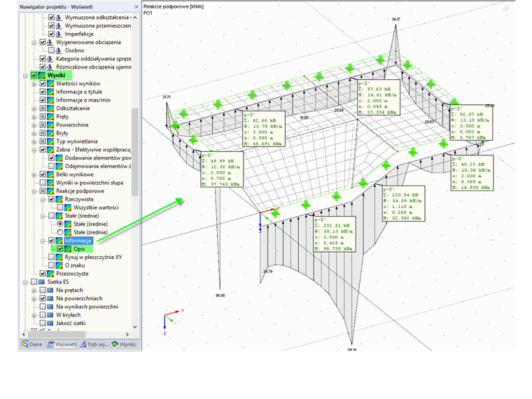
Task: Click the Opis result icon
Action: [x=68, y=249]
